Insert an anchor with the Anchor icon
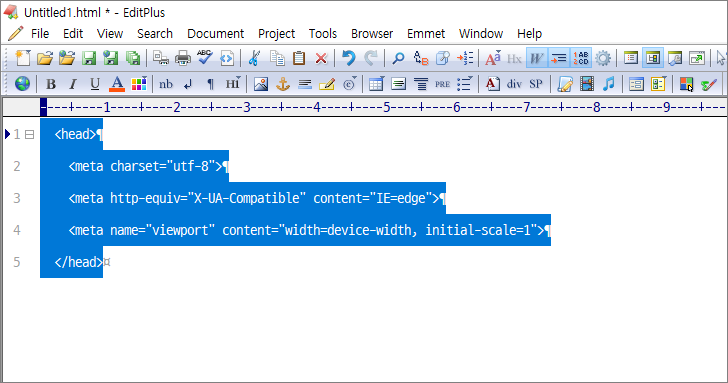The image size is (728, 383). [283, 84]
